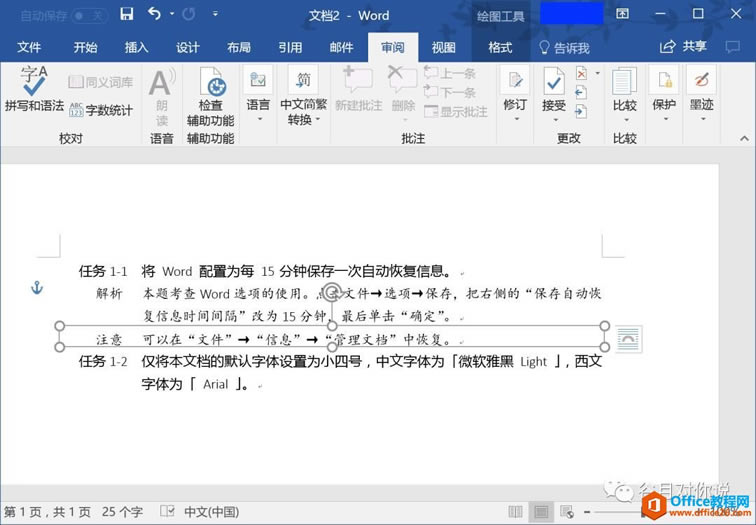Viewport: 756px width, 525px height.
Task: Run 检查辅助功能 accessibility checker
Action: 210,96
